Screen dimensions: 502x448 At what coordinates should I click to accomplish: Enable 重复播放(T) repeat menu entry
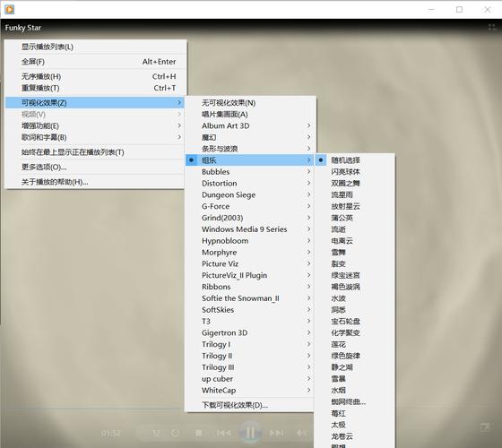click(95, 88)
